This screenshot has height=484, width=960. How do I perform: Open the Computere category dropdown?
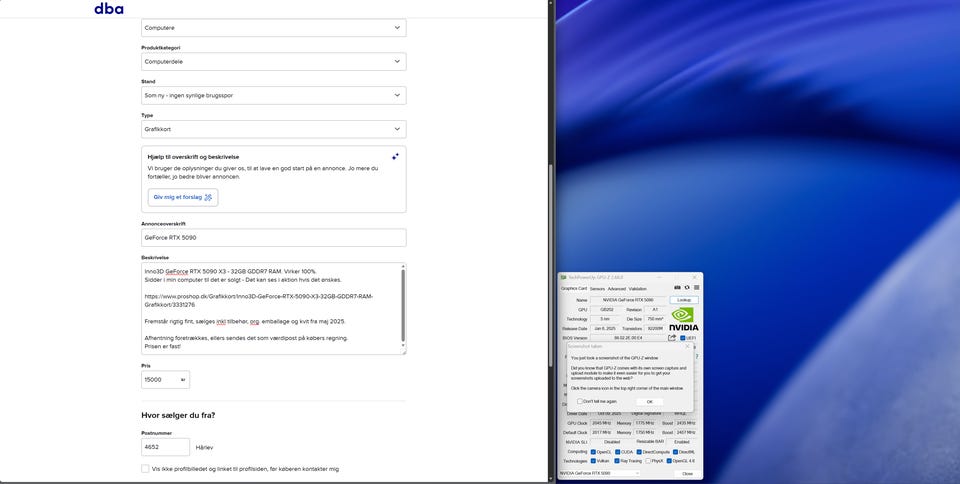coord(274,28)
